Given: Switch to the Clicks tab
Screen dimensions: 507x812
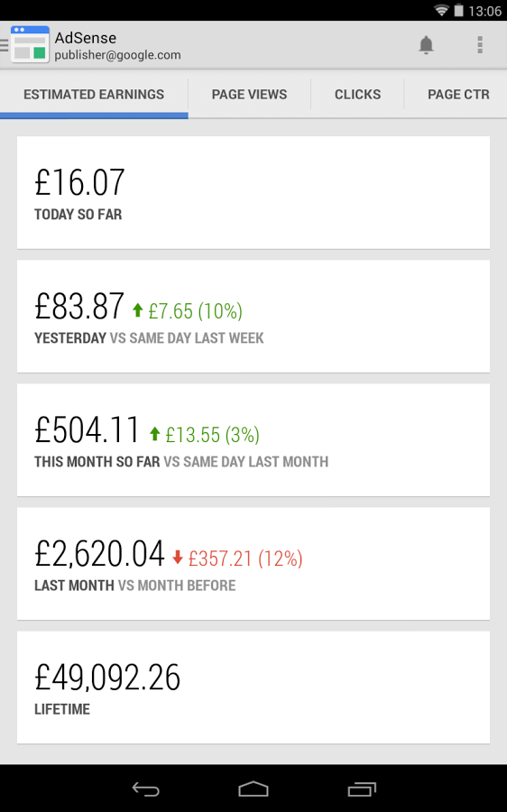Looking at the screenshot, I should (x=357, y=94).
